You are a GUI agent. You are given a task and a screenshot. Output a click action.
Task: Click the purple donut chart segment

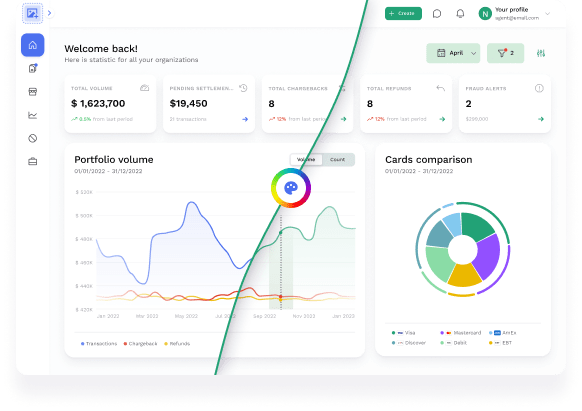[488, 256]
